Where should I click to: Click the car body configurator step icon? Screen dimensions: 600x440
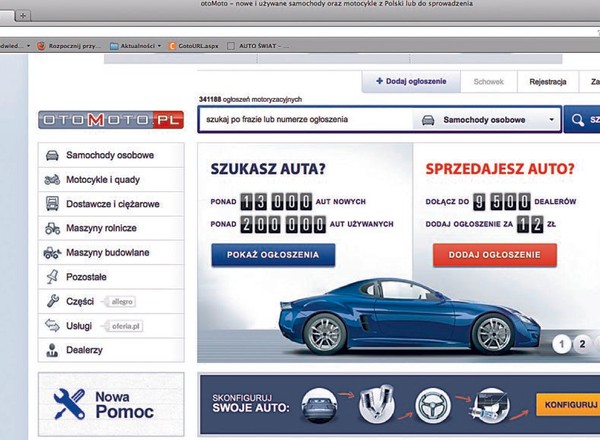coord(319,406)
